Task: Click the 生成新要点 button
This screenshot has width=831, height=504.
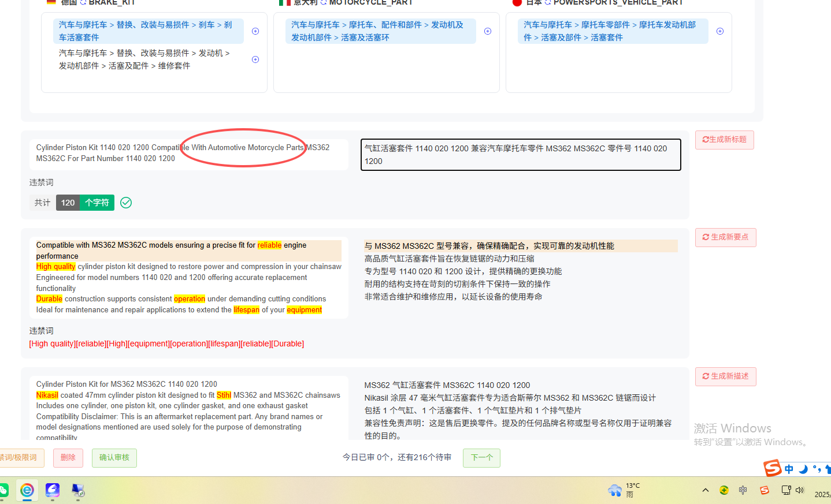Action: (x=725, y=237)
